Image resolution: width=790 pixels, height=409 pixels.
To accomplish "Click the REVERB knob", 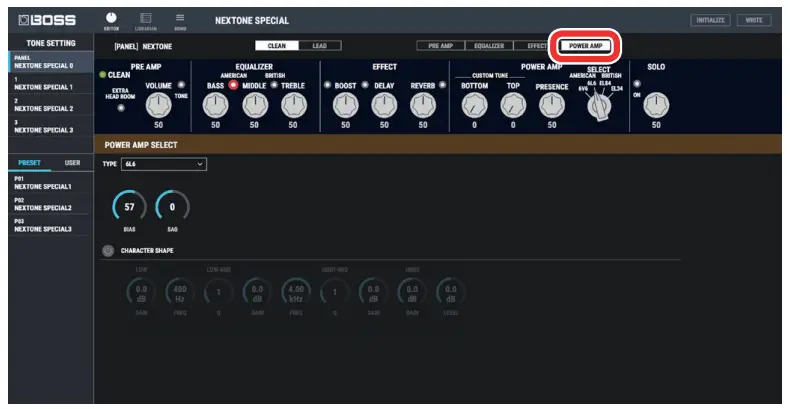I will click(x=423, y=106).
